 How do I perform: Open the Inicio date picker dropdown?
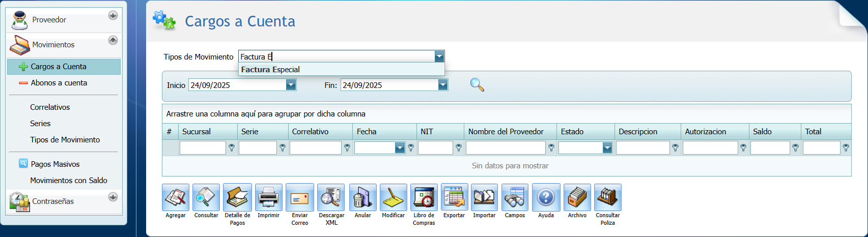point(291,85)
